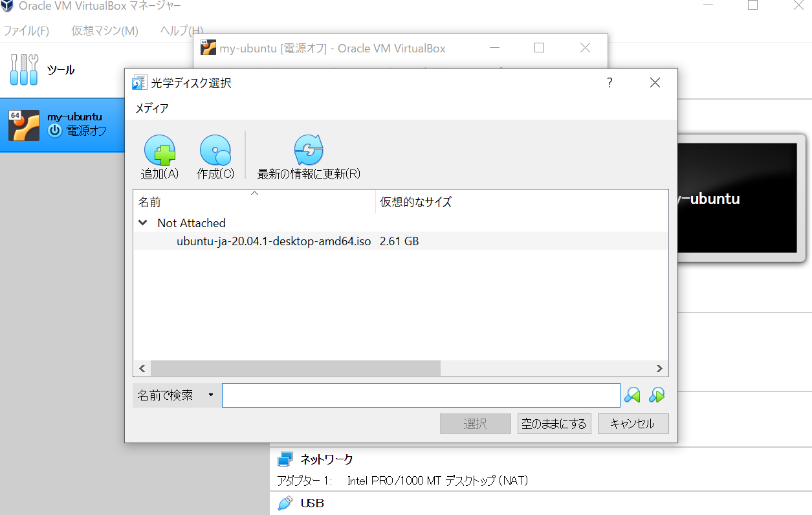This screenshot has width=812, height=515.
Task: Maximize the my-ubuntu VirtualBox window
Action: pos(539,48)
